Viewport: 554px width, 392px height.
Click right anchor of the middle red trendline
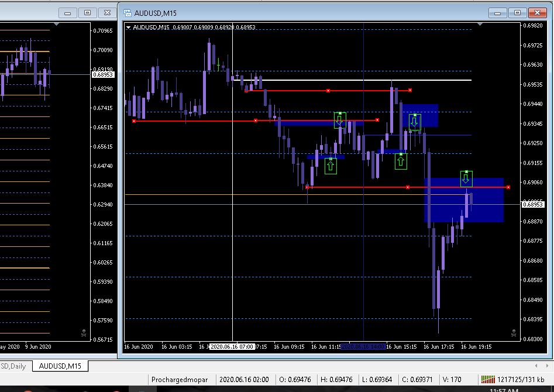pos(377,120)
